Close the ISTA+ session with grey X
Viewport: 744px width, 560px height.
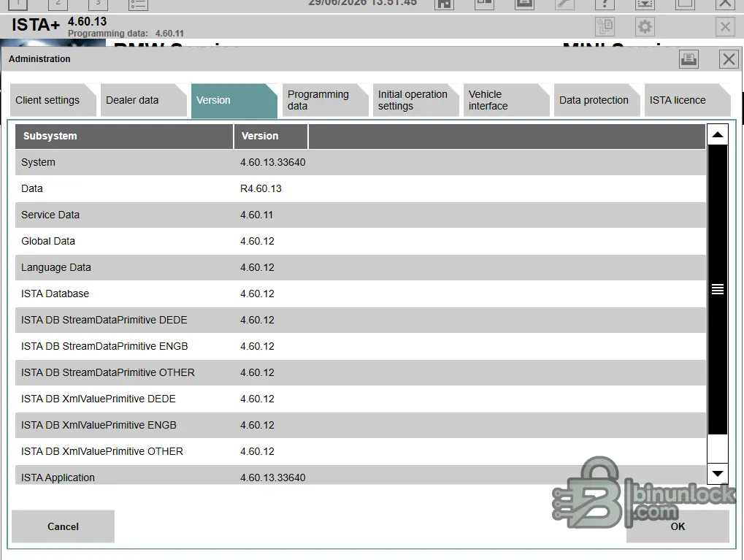coord(724,26)
